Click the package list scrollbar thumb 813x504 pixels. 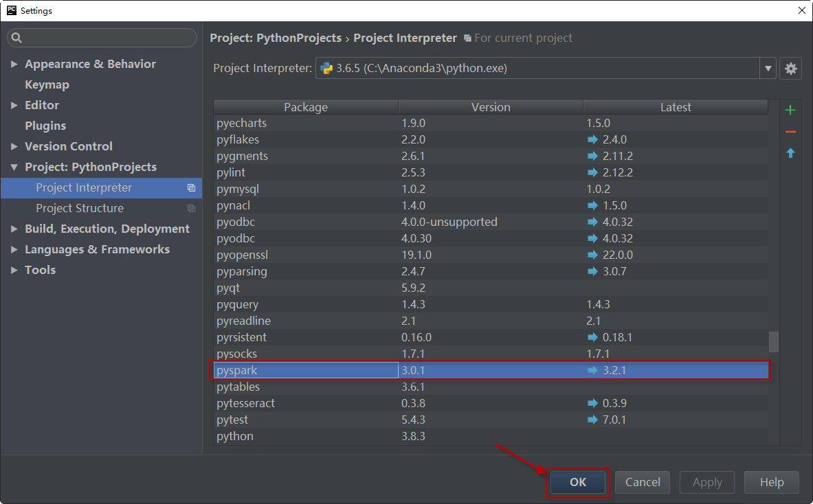774,341
